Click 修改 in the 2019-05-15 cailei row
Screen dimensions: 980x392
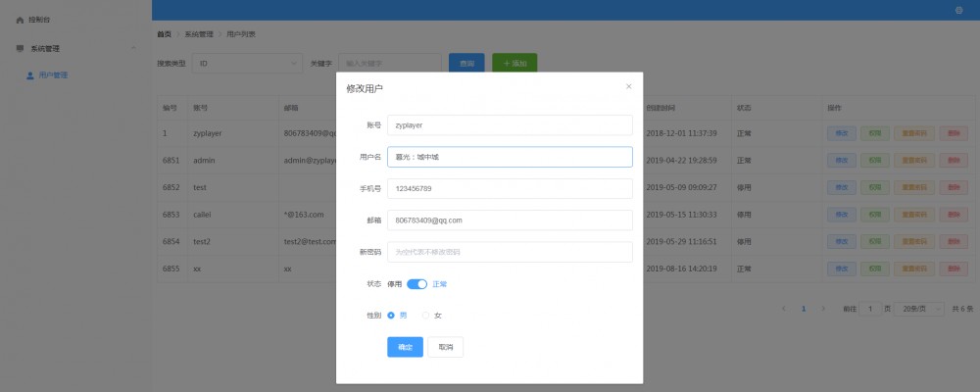point(842,215)
